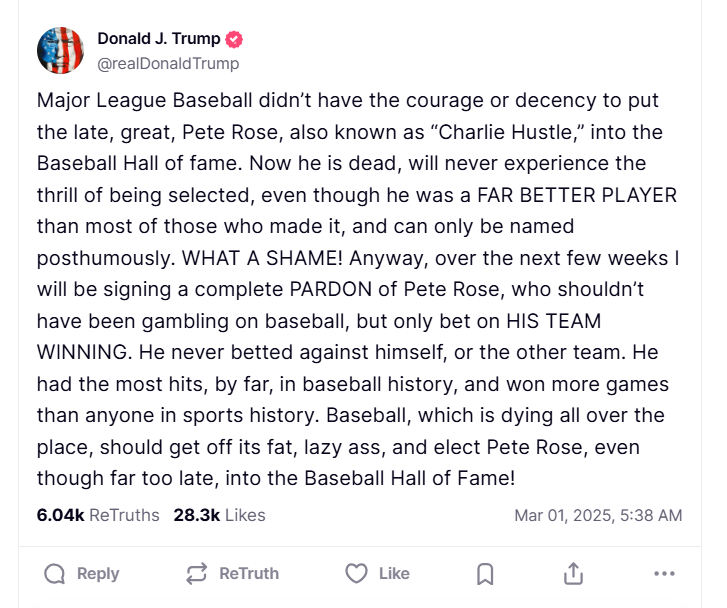Open the three-dot more options menu

click(664, 574)
